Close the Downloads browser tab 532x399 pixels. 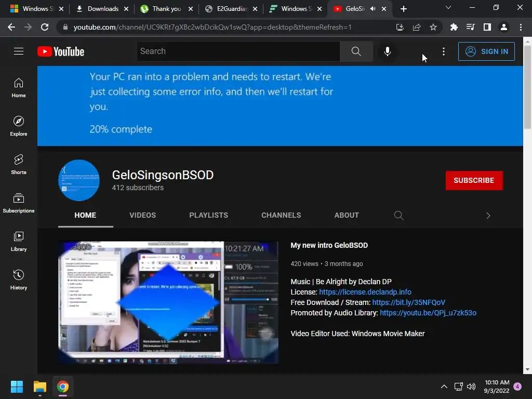point(126,9)
